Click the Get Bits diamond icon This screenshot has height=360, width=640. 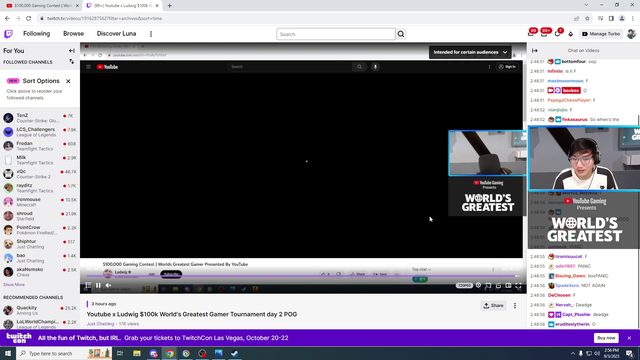(571, 34)
